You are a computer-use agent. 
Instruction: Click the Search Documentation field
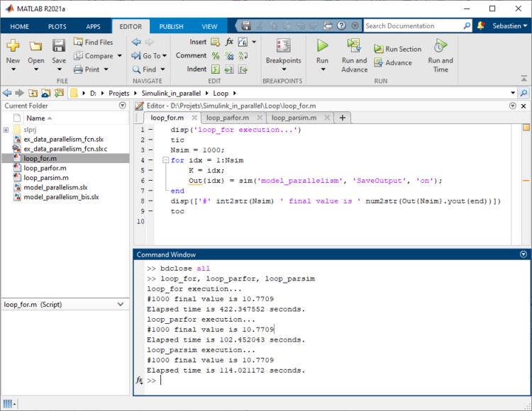413,26
